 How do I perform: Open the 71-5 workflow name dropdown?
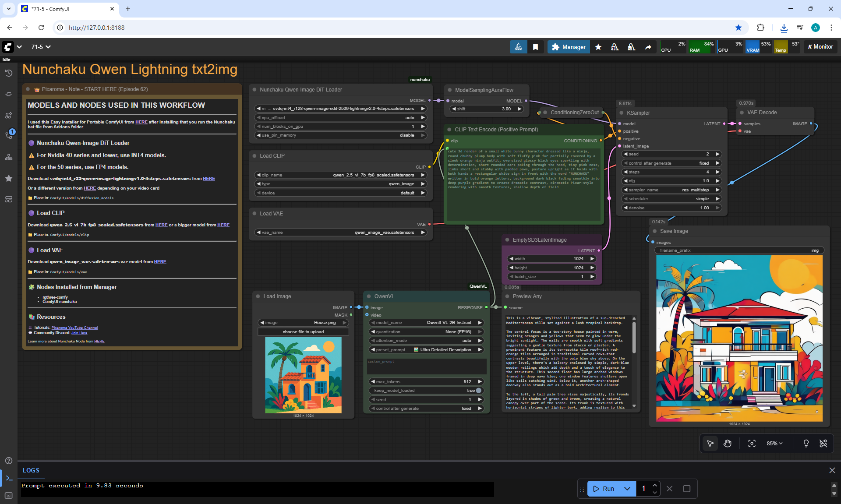[41, 47]
